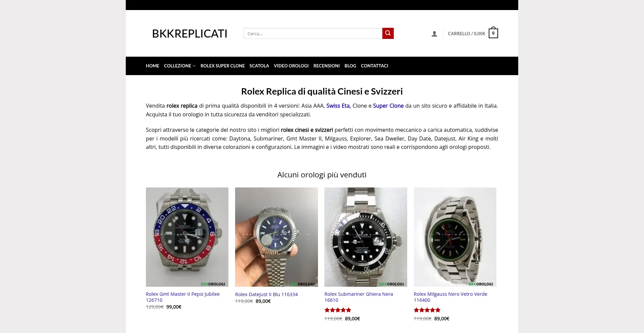Open the Blog menu item

pyautogui.click(x=350, y=66)
